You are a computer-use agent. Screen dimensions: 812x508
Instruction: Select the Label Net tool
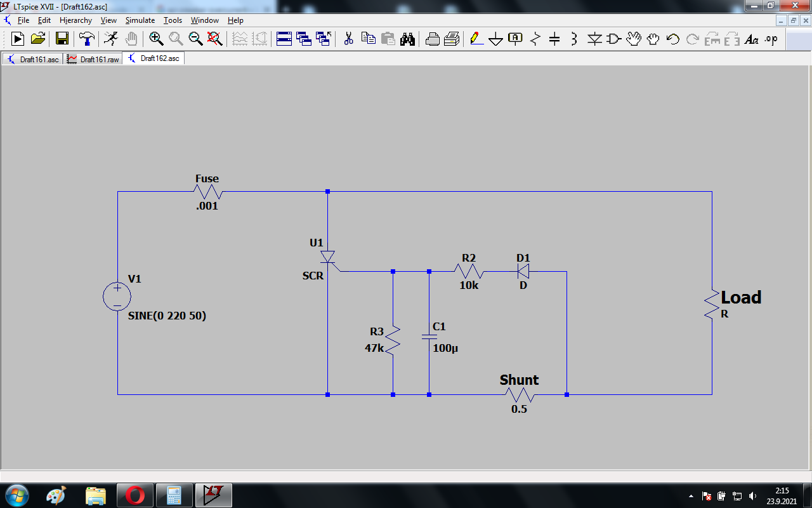pyautogui.click(x=516, y=39)
